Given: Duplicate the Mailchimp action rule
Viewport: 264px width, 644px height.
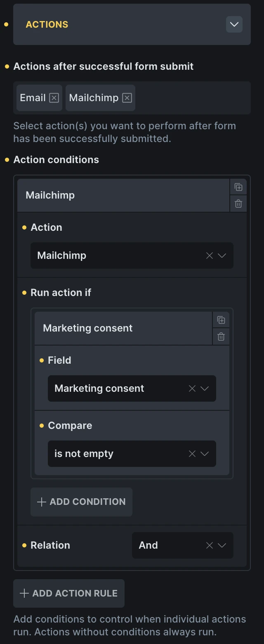Looking at the screenshot, I should [238, 187].
